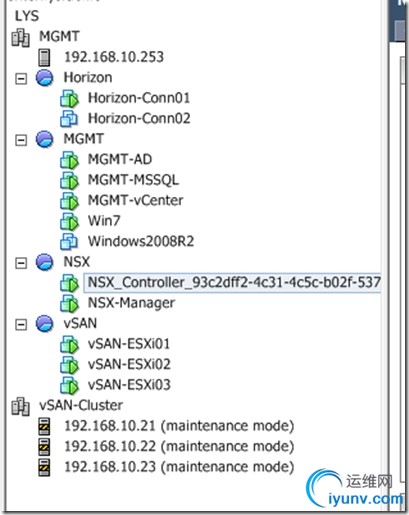Select Horizon-Conn01 virtual machine
Screen dimensions: 409x515
tap(139, 98)
